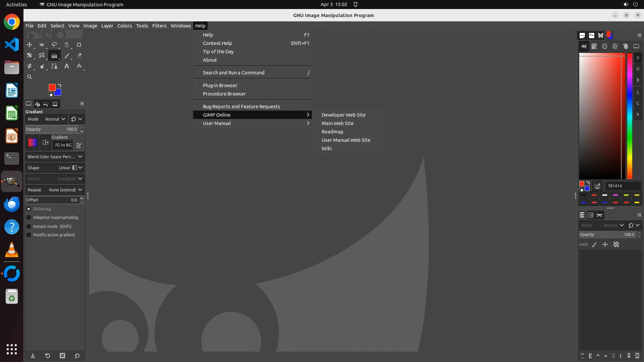Click the Roadmap submenu entry
This screenshot has width=644, height=362.
click(x=332, y=132)
